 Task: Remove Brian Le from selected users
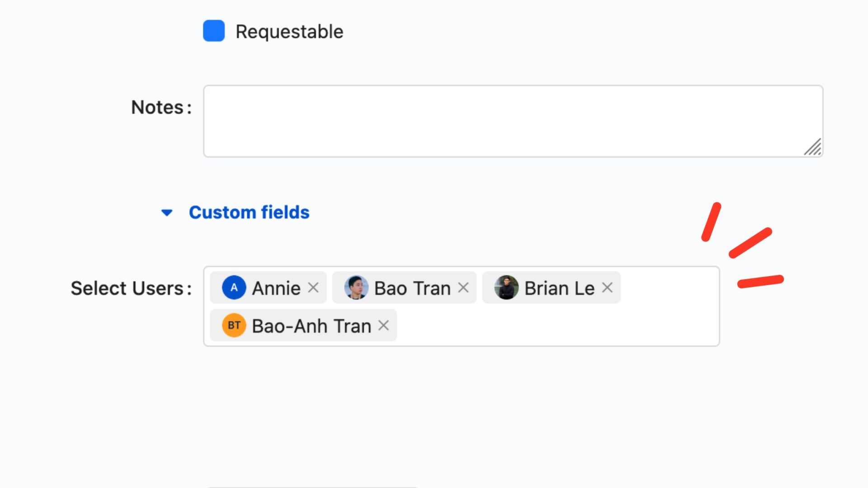608,288
